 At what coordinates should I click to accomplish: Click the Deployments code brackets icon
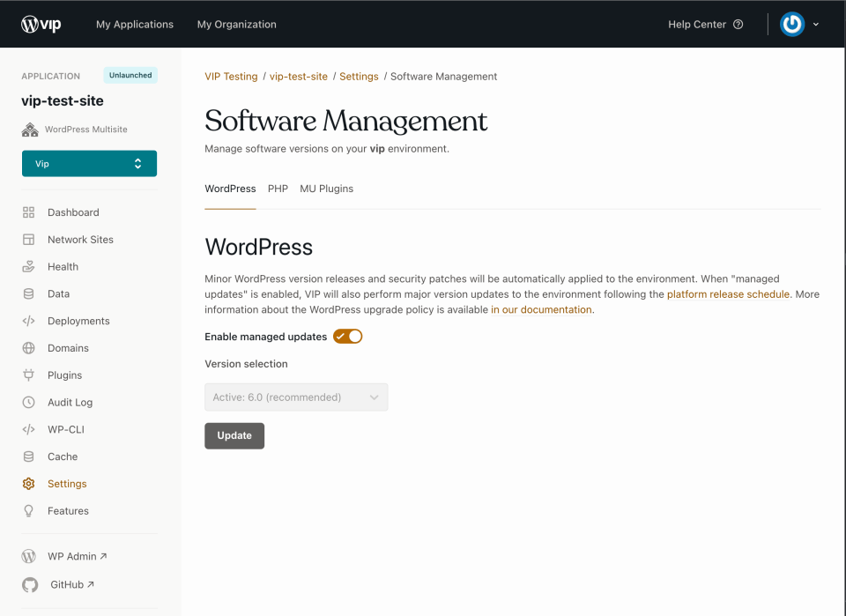[x=28, y=321]
